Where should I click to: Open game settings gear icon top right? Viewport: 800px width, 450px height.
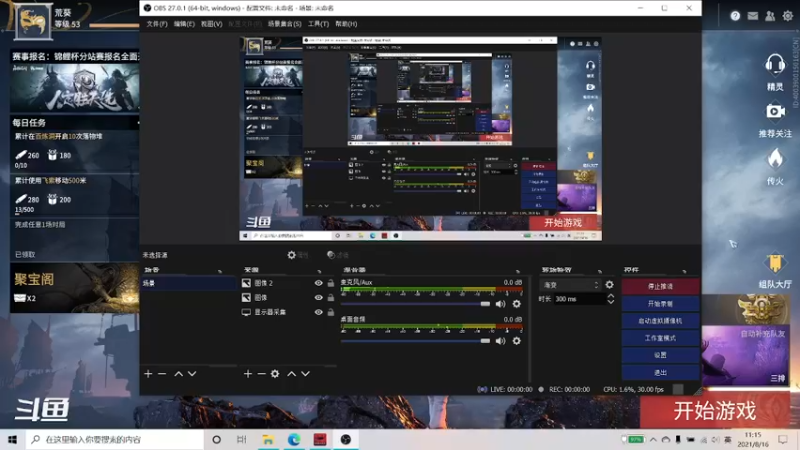(x=788, y=16)
